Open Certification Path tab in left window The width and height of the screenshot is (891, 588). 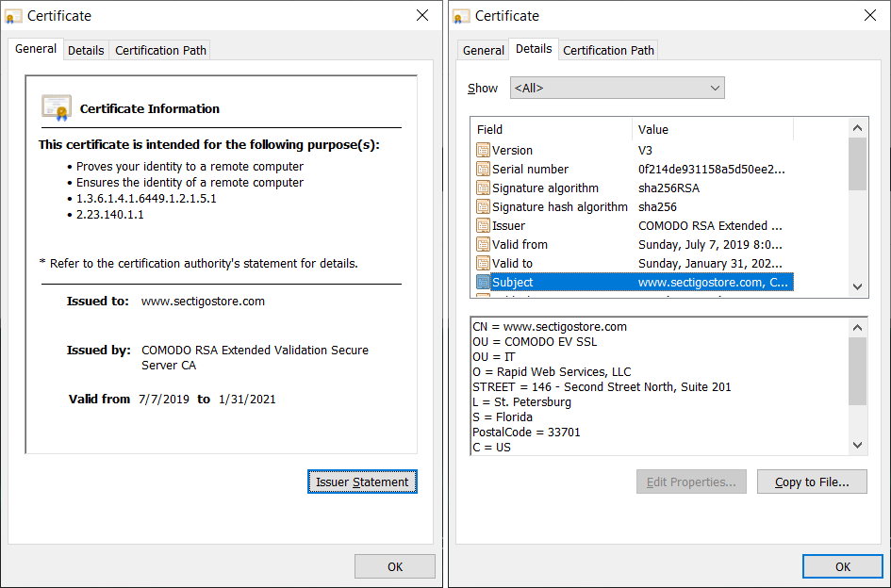tap(160, 50)
